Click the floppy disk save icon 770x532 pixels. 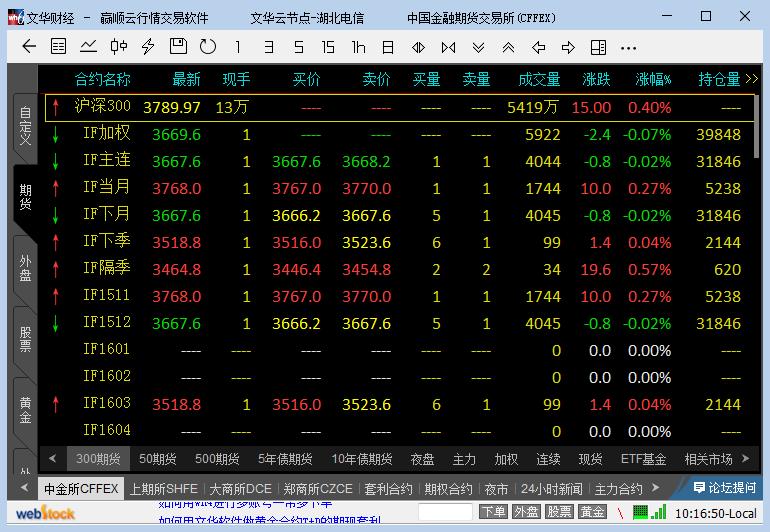(x=178, y=47)
